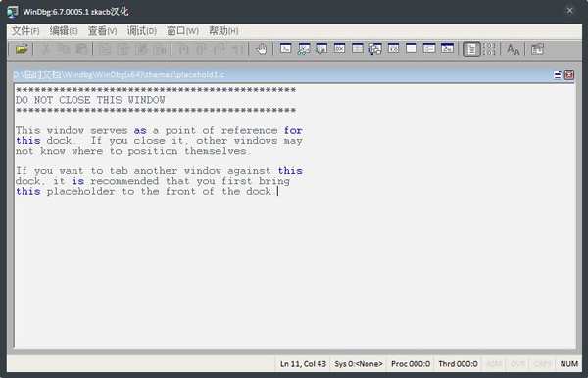Close the placehold1.c document window

pos(569,75)
